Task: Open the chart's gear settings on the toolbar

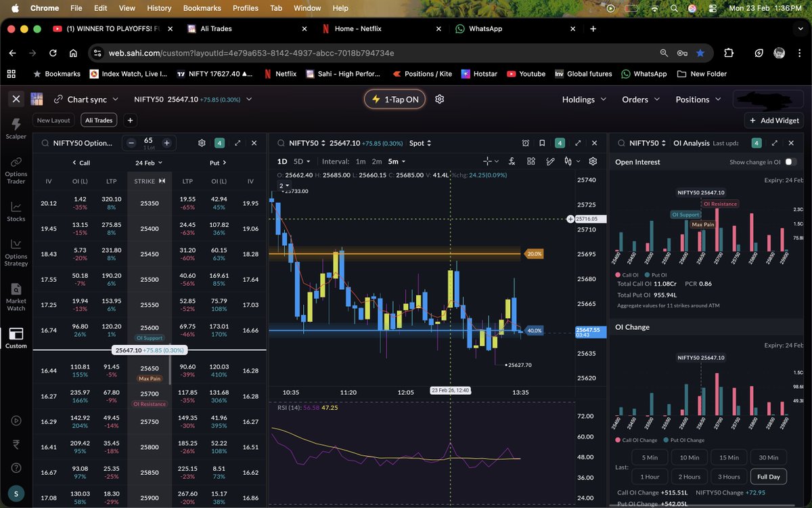Action: click(x=593, y=161)
